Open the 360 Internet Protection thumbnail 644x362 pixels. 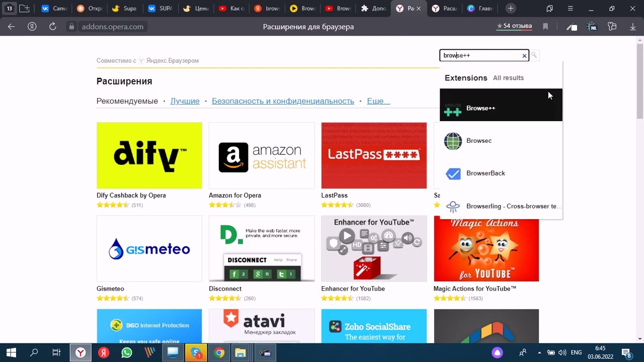(149, 326)
